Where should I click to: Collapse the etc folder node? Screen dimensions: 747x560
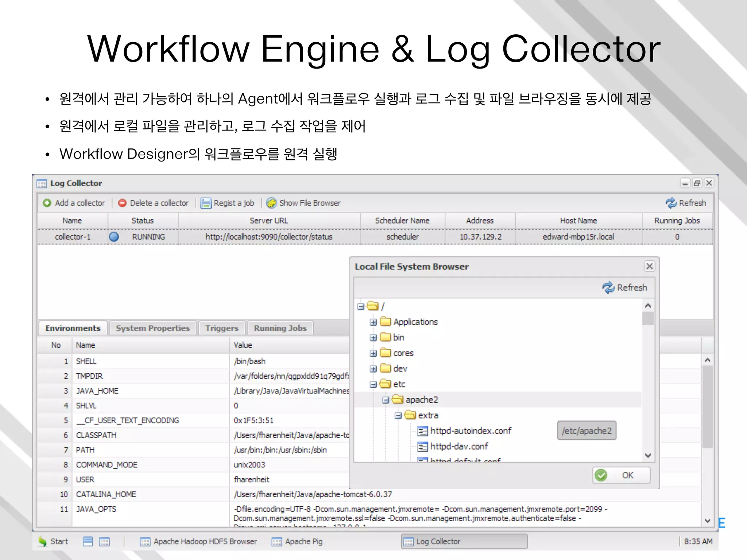(373, 385)
